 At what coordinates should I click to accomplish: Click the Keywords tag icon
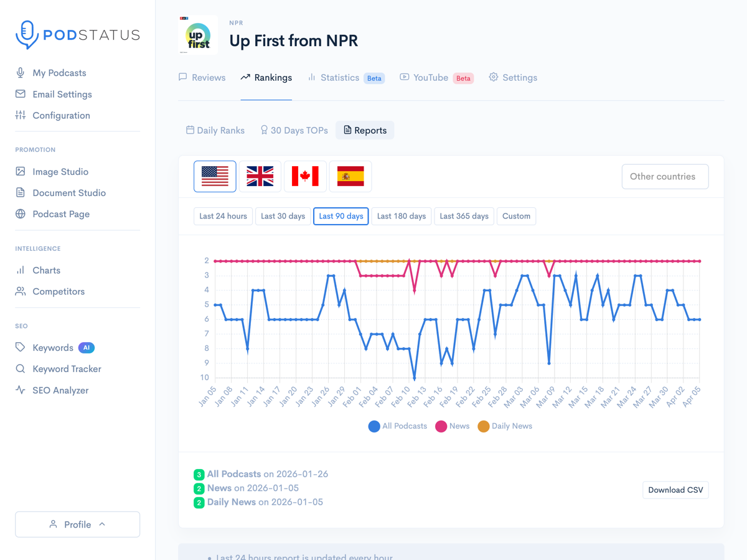coord(21,347)
